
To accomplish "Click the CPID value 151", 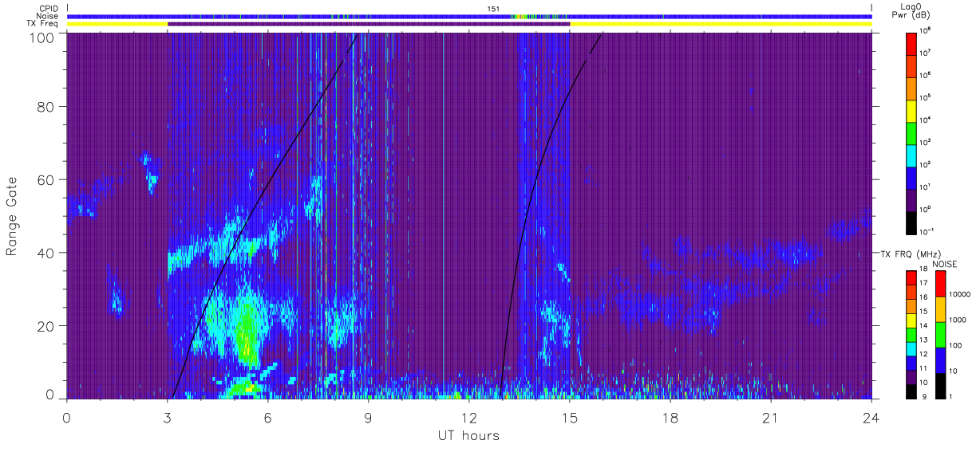I will pos(492,9).
